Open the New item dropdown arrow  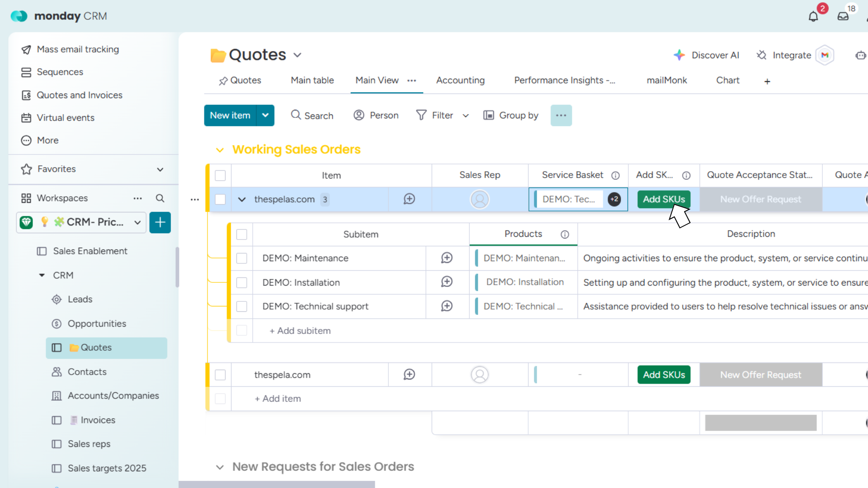265,116
